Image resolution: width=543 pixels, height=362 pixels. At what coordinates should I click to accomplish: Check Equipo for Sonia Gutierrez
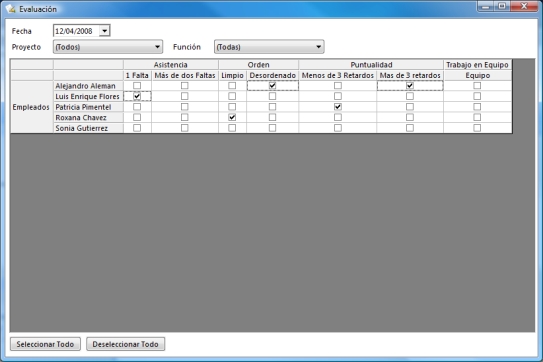pos(477,128)
